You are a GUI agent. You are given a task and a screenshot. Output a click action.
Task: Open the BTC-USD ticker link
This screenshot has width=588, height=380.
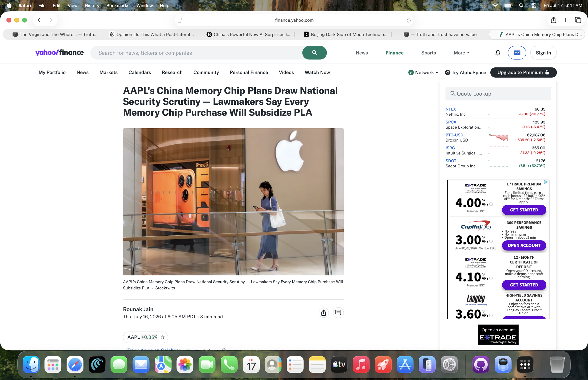click(x=454, y=135)
